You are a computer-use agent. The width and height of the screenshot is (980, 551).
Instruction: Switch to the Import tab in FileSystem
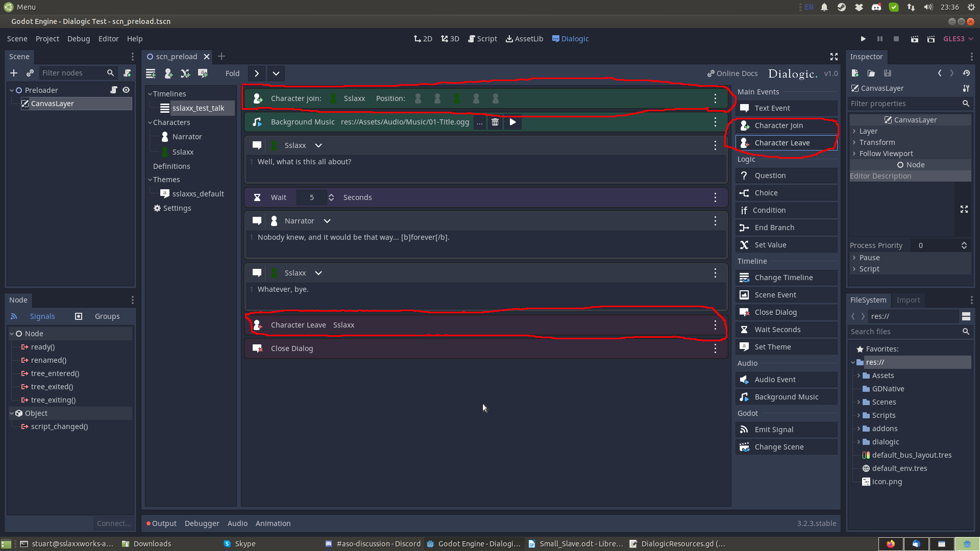click(909, 300)
